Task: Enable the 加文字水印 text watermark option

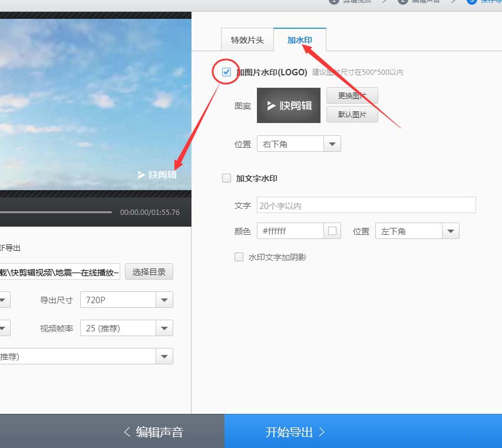Action: point(226,178)
